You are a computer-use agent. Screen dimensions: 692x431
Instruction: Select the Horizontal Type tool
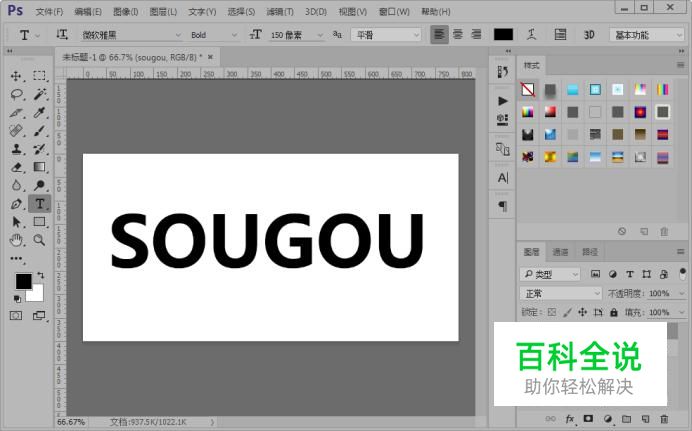click(39, 204)
